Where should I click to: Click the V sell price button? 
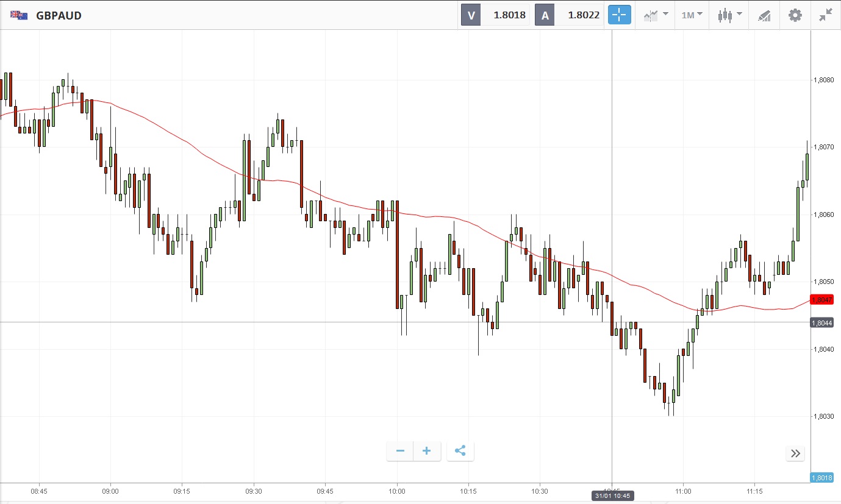coord(494,15)
